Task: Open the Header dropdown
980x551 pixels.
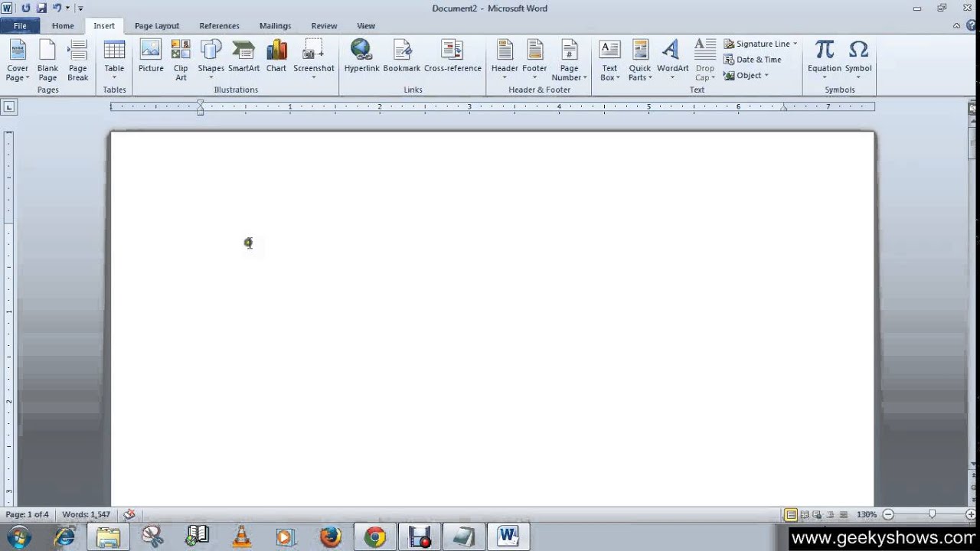Action: pos(505,60)
